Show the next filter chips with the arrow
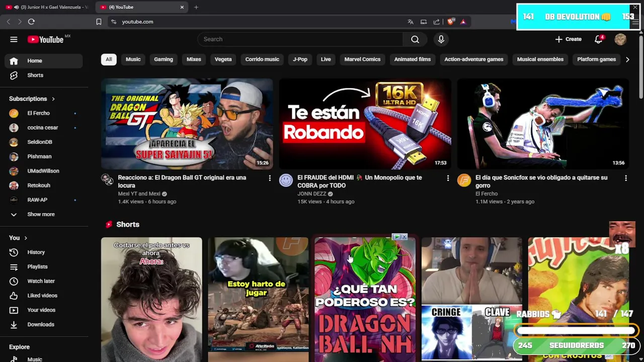 pyautogui.click(x=627, y=59)
